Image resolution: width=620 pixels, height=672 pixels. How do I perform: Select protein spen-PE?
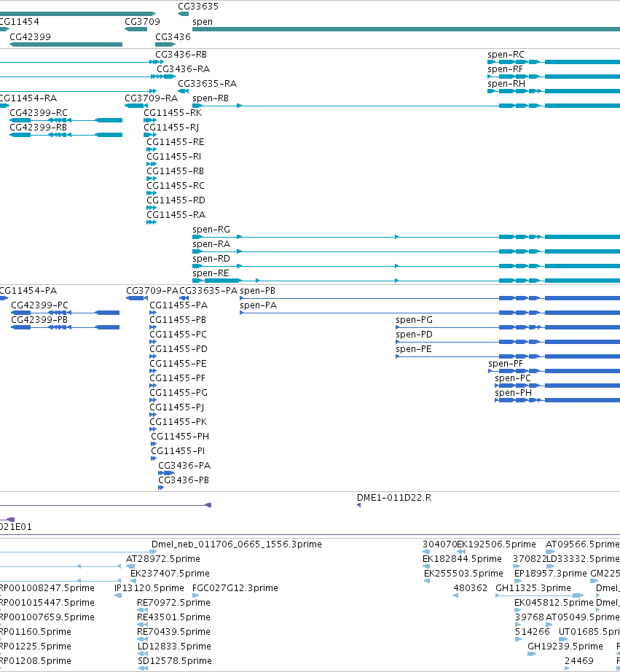coord(414,349)
